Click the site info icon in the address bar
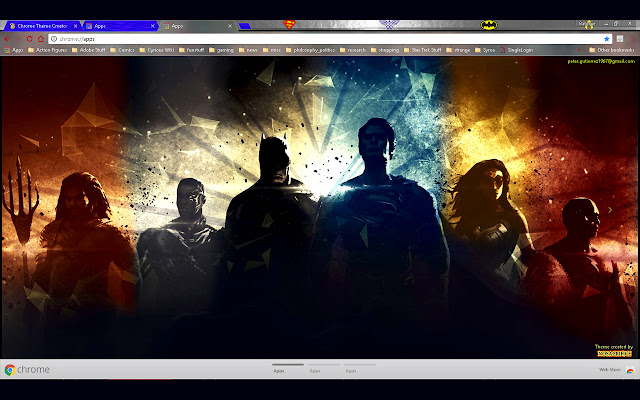 54,39
